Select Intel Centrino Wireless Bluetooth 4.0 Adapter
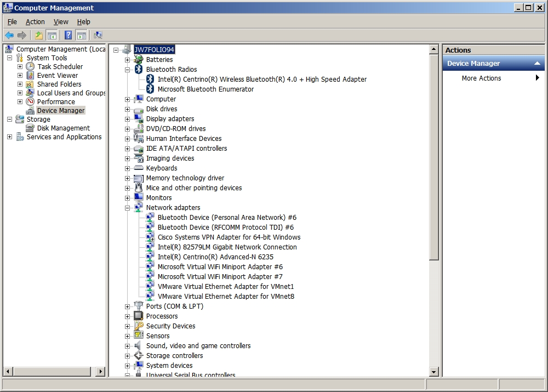Image resolution: width=548 pixels, height=392 pixels. 262,79
